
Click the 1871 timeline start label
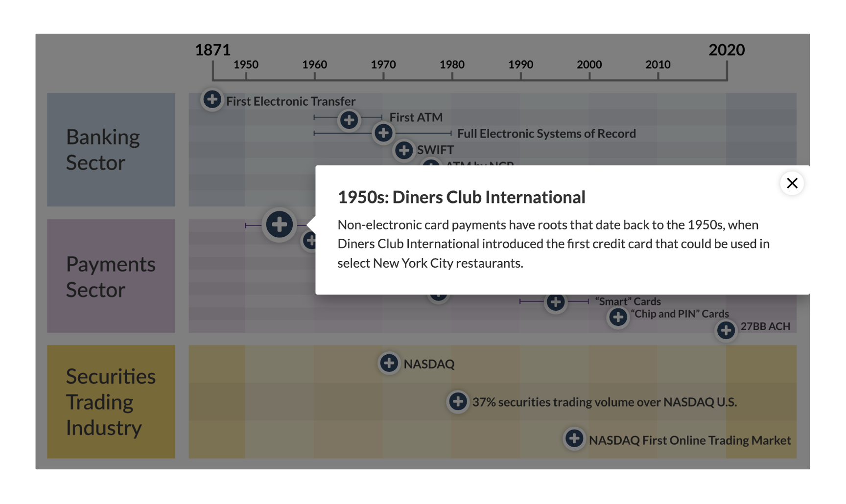click(x=212, y=50)
